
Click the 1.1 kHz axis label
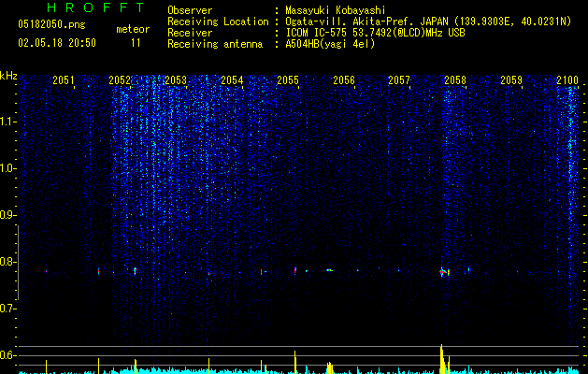[7, 122]
